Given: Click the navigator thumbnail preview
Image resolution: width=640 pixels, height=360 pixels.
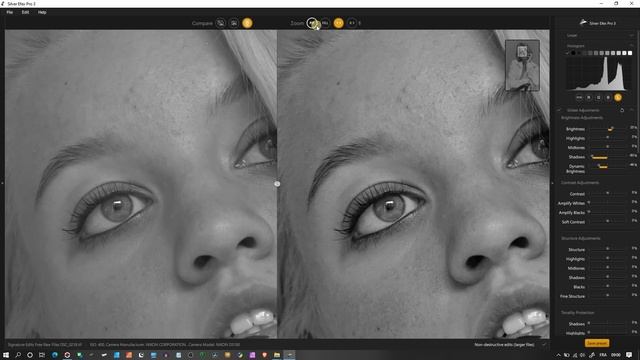Looking at the screenshot, I should pyautogui.click(x=522, y=65).
